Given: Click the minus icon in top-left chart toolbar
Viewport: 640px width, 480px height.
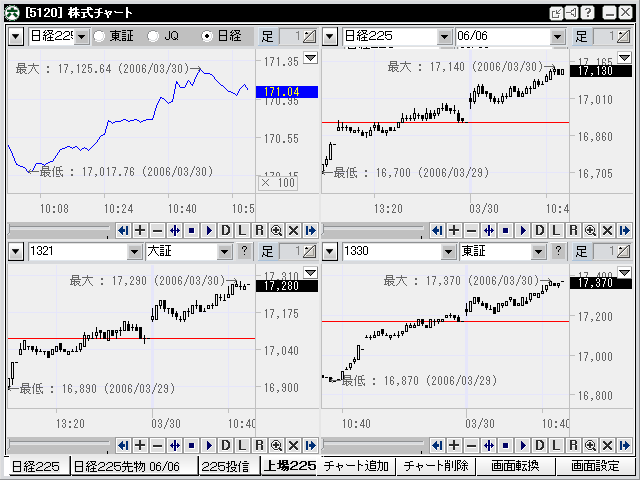Looking at the screenshot, I should (157, 231).
